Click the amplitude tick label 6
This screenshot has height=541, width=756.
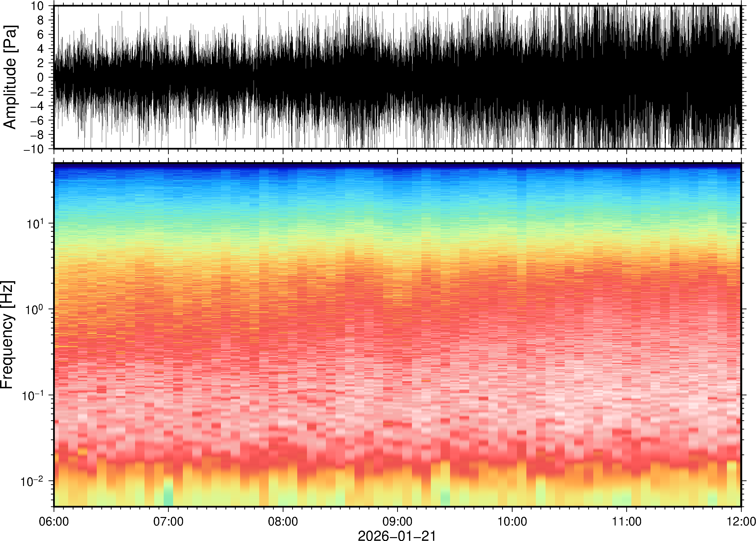tap(41, 35)
